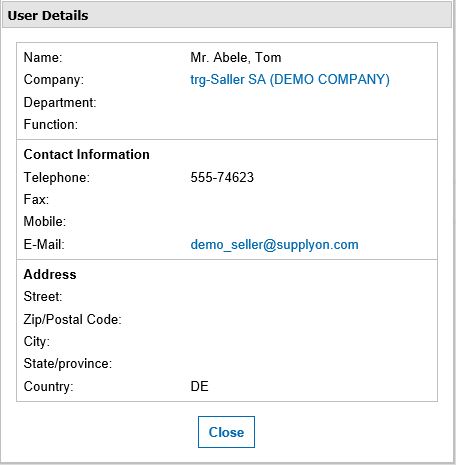Click the country value DE
Viewport: 456px width, 465px height.
pos(199,386)
